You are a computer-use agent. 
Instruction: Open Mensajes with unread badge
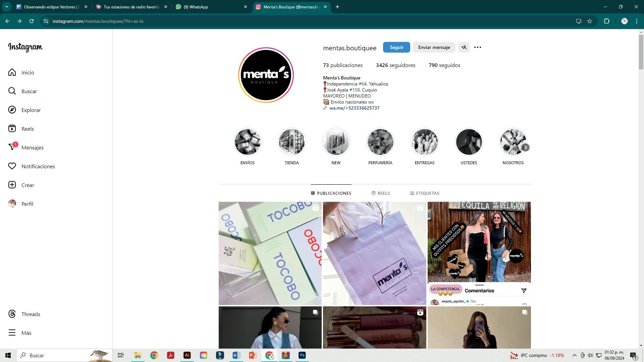pyautogui.click(x=32, y=147)
